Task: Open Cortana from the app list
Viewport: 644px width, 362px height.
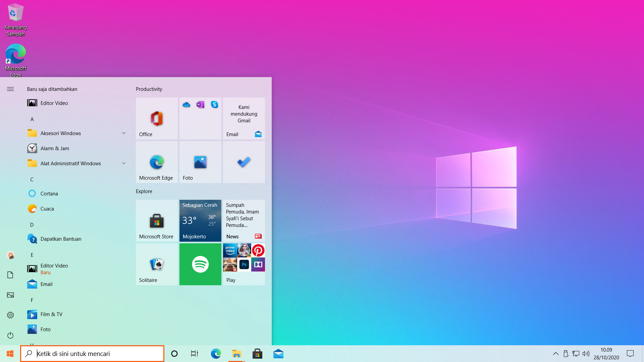Action: 49,193
